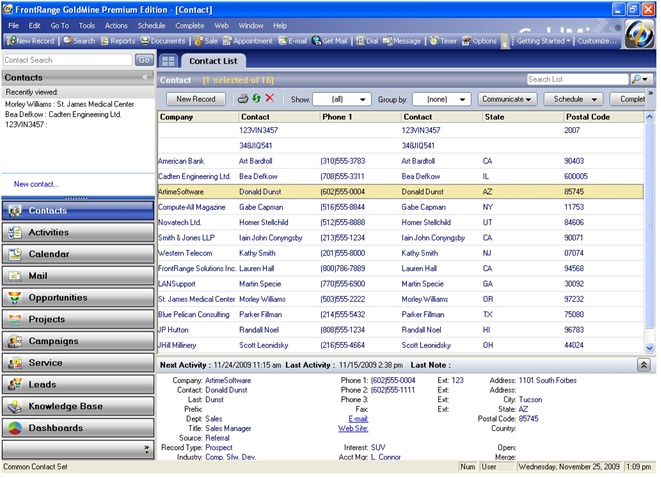This screenshot has width=661, height=478.
Task: Start the Timer from the main toolbar
Action: click(x=441, y=41)
